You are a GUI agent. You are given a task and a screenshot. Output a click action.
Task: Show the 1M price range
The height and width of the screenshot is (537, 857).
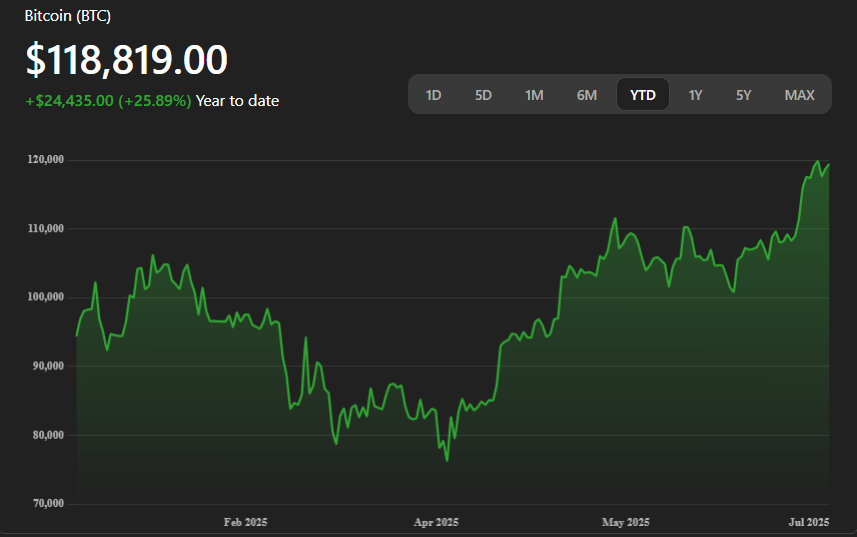(534, 95)
